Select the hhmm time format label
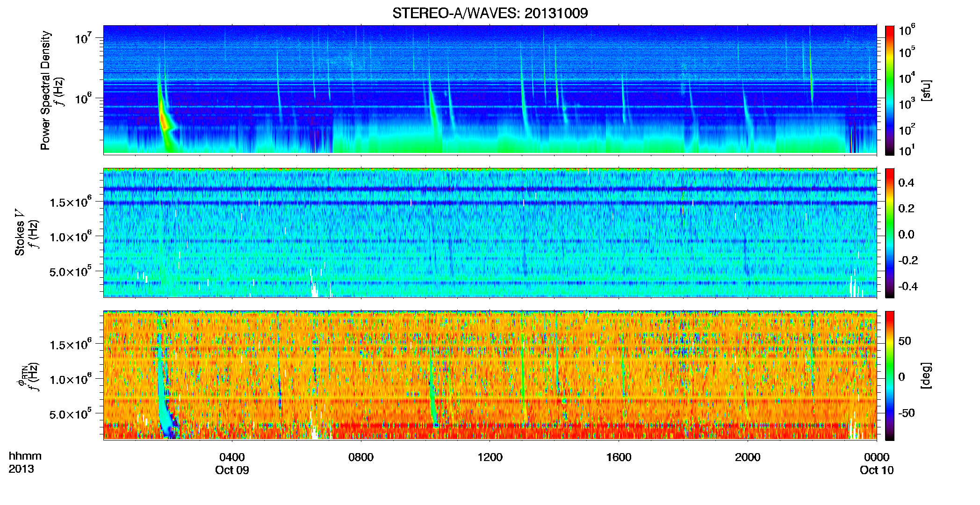 click(25, 456)
